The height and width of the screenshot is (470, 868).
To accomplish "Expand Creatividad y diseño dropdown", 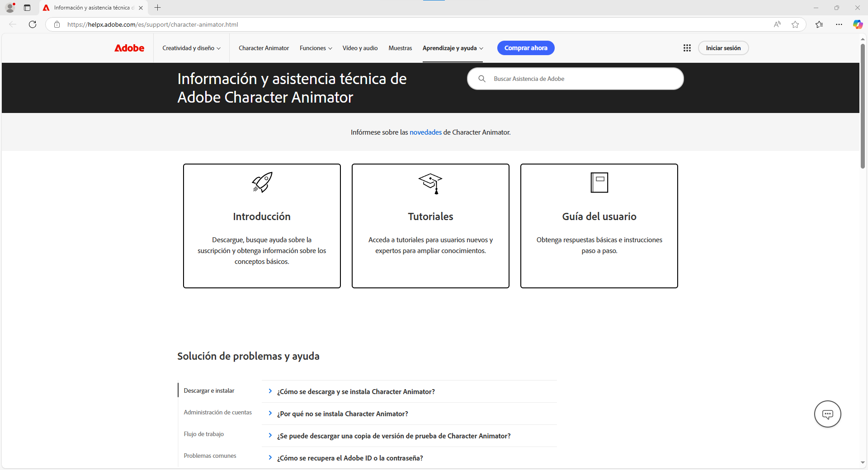I will (x=192, y=48).
